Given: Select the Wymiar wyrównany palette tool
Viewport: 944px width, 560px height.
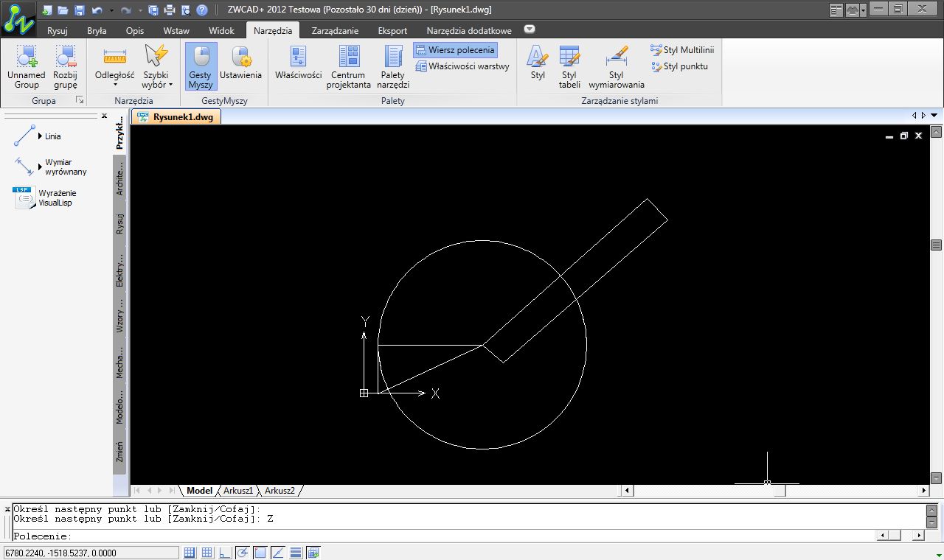Looking at the screenshot, I should coord(50,167).
